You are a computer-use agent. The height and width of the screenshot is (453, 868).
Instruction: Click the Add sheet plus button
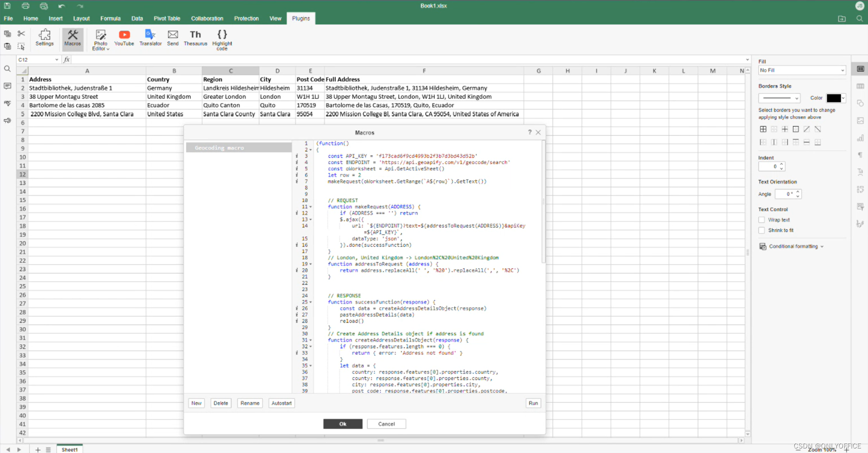(38, 449)
